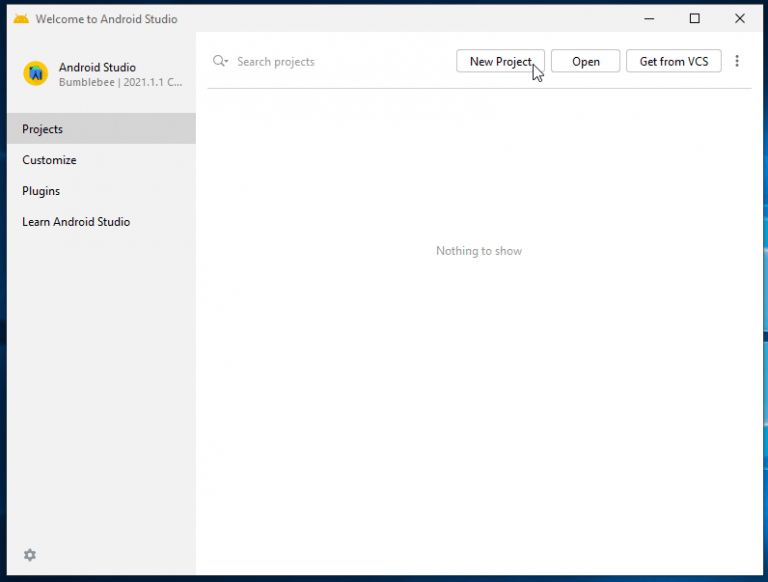Minimize the Welcome to Android Studio window
The width and height of the screenshot is (768, 582).
(649, 19)
